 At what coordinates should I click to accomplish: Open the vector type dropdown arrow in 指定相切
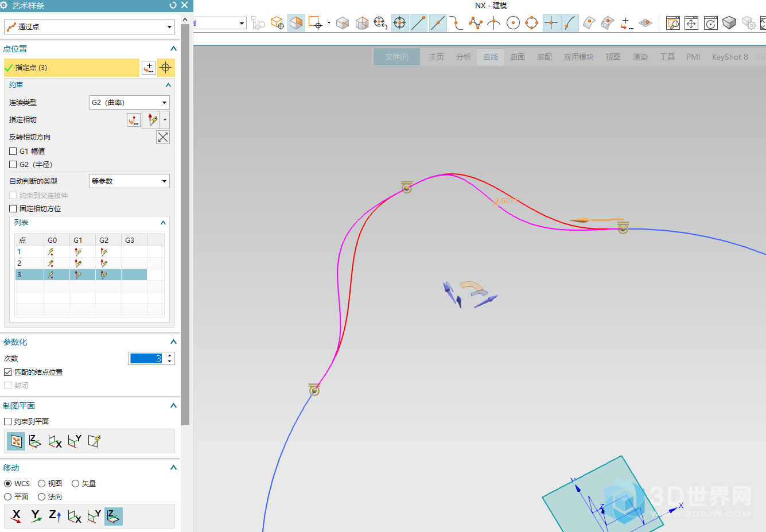(165, 120)
